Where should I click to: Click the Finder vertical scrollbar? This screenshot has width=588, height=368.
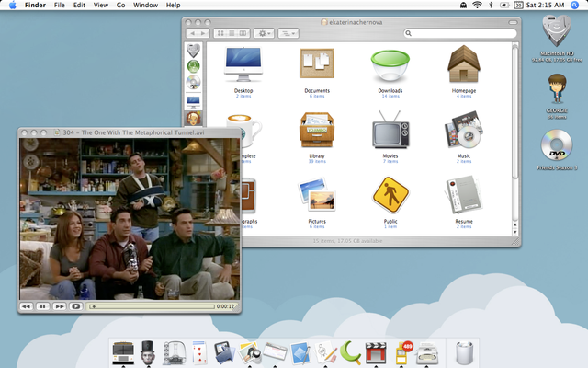514,112
